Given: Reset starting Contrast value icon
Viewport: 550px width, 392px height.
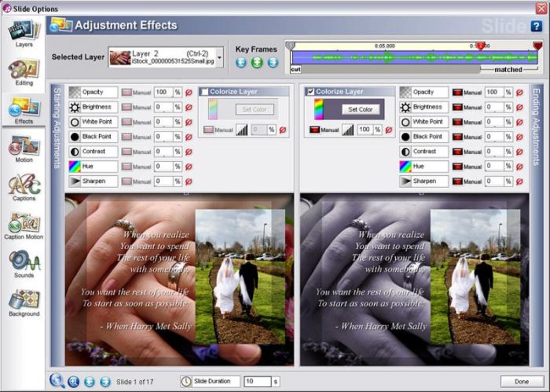Looking at the screenshot, I should (x=189, y=152).
